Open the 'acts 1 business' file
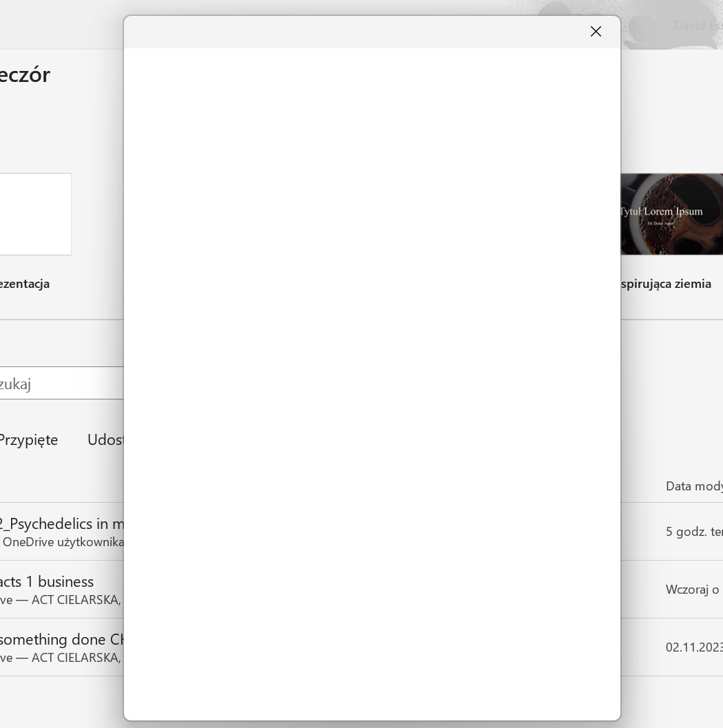Screen dimensions: 723x728 click(x=46, y=582)
